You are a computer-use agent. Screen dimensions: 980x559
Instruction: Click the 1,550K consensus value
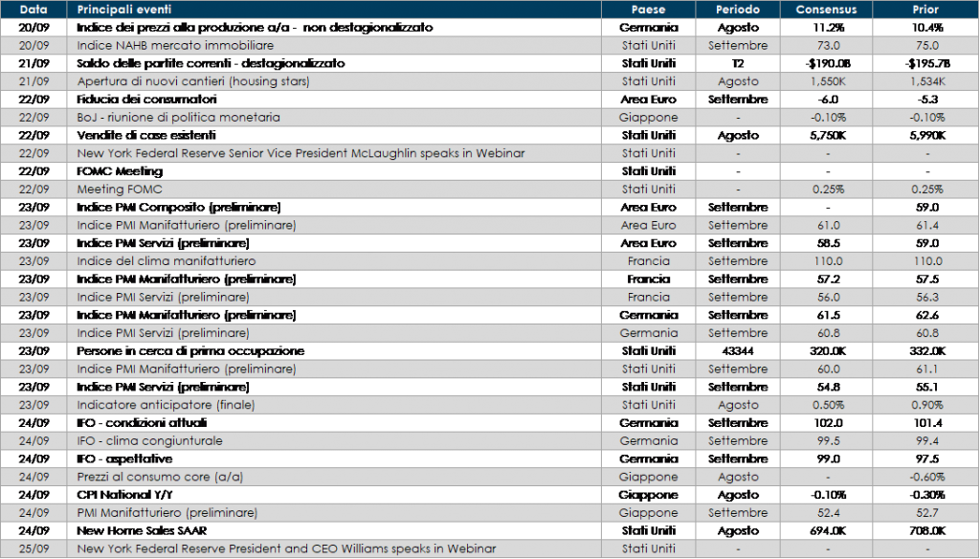[x=826, y=81]
